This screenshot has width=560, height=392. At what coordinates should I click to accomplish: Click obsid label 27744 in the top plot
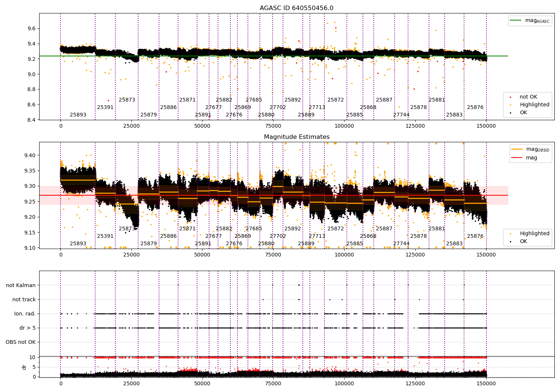click(401, 115)
